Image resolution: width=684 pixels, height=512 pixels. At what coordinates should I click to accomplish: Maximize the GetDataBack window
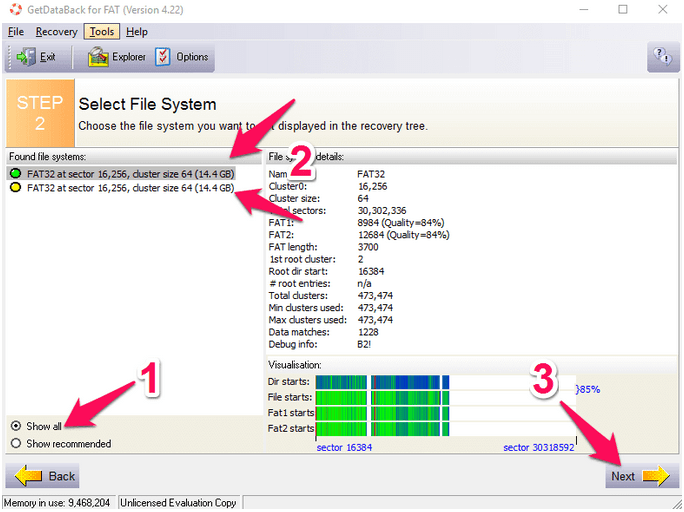[622, 9]
